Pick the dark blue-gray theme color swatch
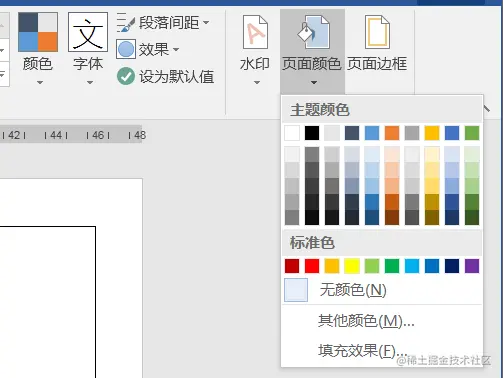This screenshot has height=378, width=503. [x=352, y=133]
